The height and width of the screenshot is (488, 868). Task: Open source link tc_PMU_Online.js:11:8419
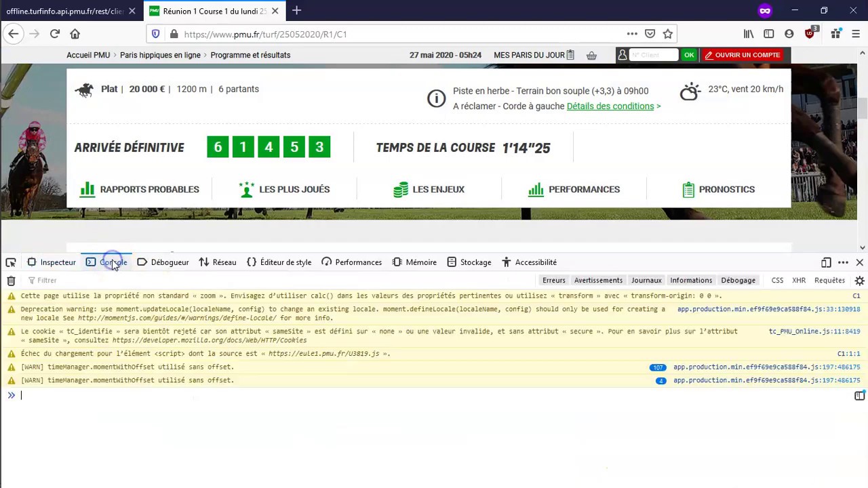tap(814, 331)
